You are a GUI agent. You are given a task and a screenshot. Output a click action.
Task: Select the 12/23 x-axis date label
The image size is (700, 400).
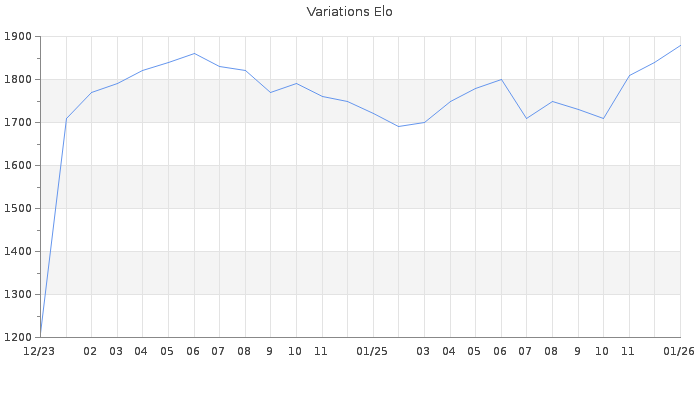(x=39, y=352)
